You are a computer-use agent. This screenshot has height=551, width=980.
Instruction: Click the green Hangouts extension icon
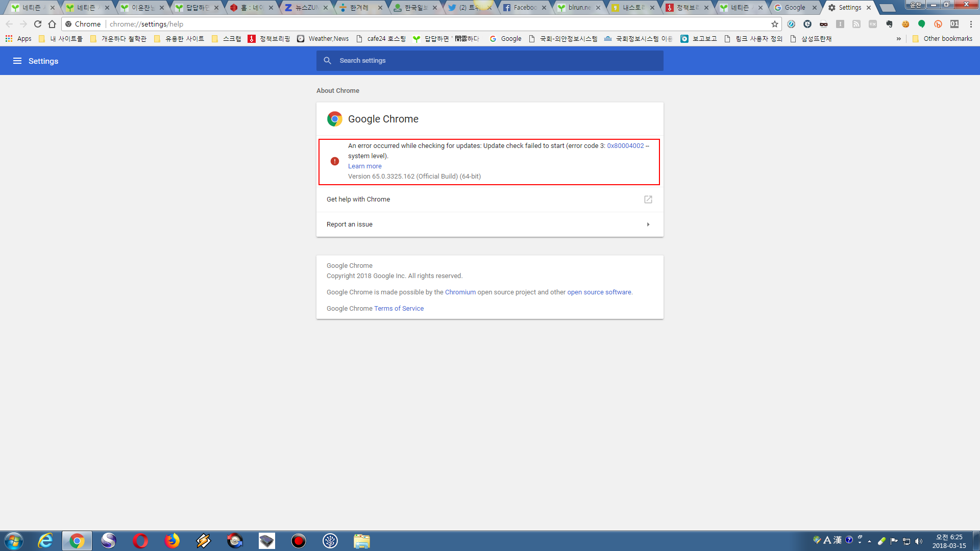coord(922,24)
